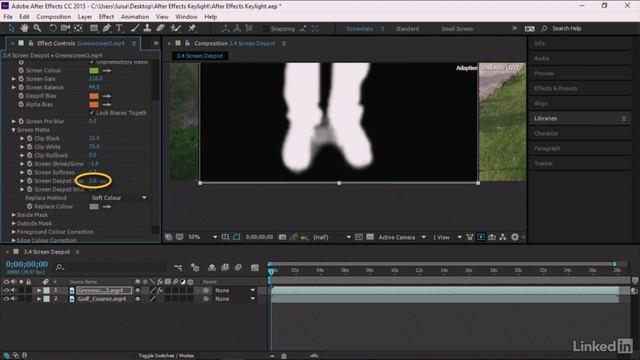The width and height of the screenshot is (640, 360).
Task: Enable motion blur for timeline
Action: point(238,268)
